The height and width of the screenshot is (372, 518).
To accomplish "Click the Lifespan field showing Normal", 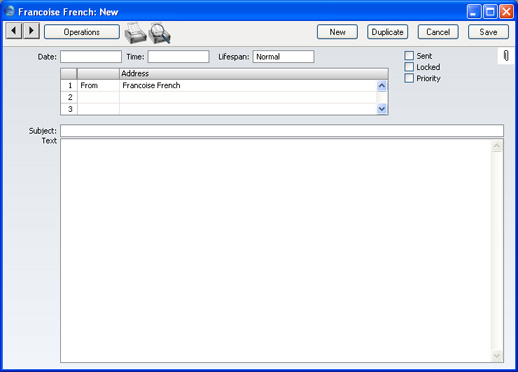I will coord(283,57).
